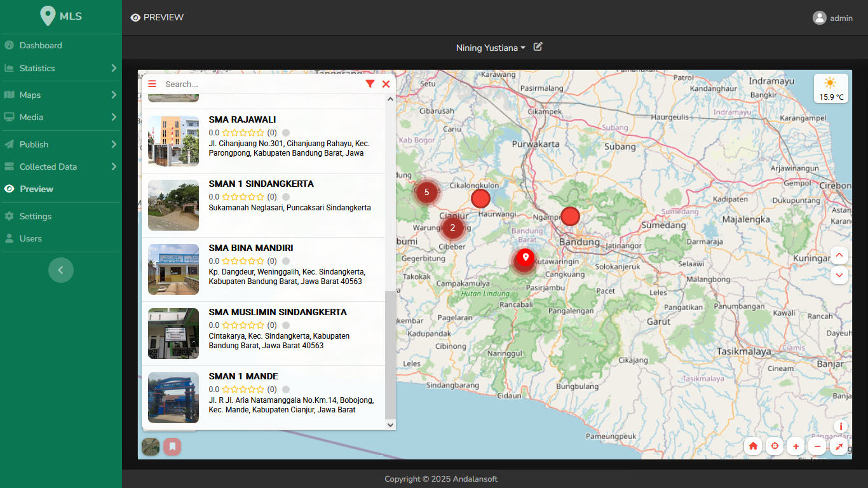Image resolution: width=868 pixels, height=488 pixels.
Task: Click the home button on the map
Action: coord(753,446)
